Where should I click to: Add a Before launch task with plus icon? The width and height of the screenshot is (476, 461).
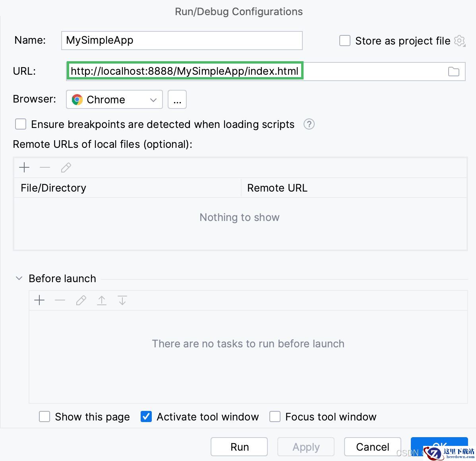pyautogui.click(x=39, y=300)
